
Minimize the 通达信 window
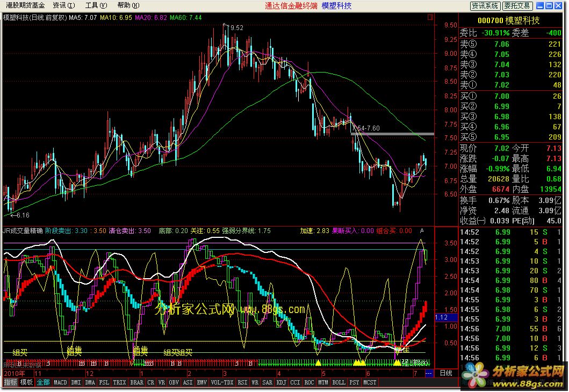[540, 5]
